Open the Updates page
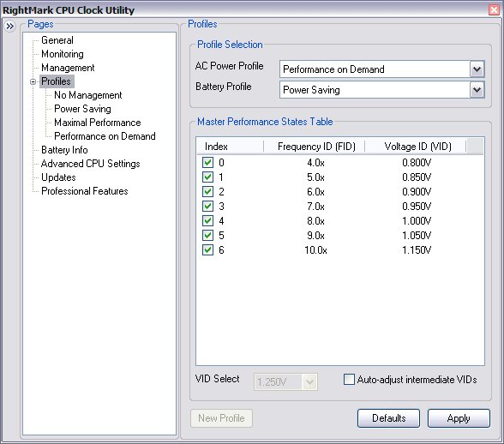Screen dimensions: 504x444 58,177
